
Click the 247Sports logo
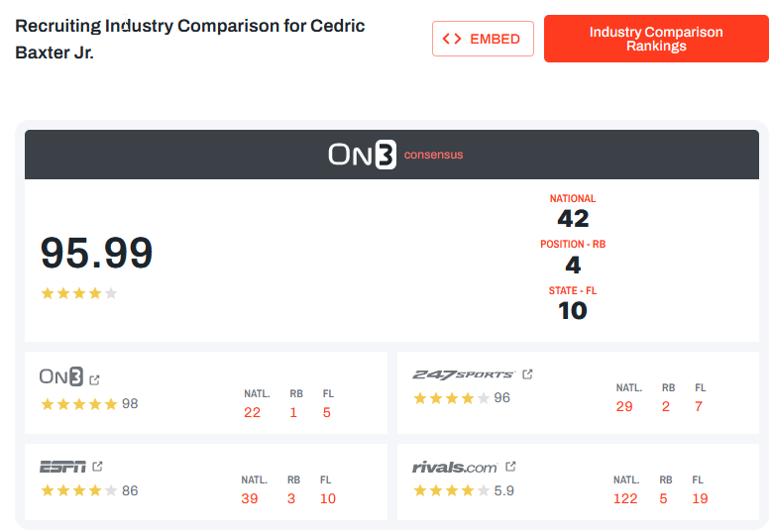(x=463, y=374)
